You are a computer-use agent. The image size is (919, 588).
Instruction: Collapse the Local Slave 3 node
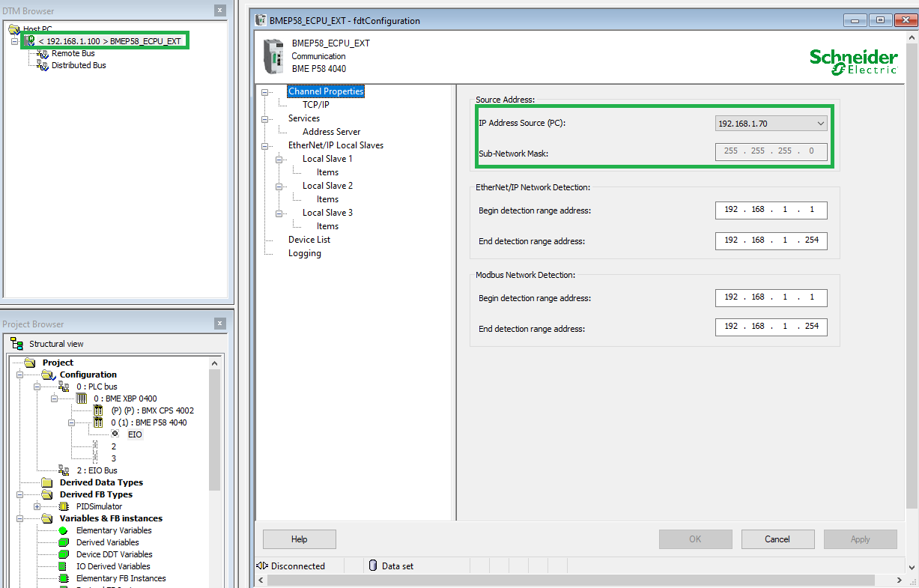coord(279,213)
